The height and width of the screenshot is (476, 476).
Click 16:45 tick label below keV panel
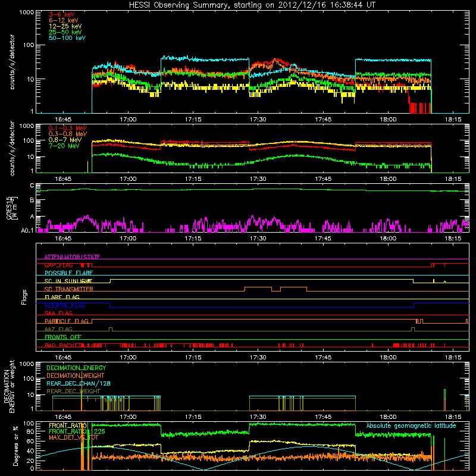[x=63, y=120]
